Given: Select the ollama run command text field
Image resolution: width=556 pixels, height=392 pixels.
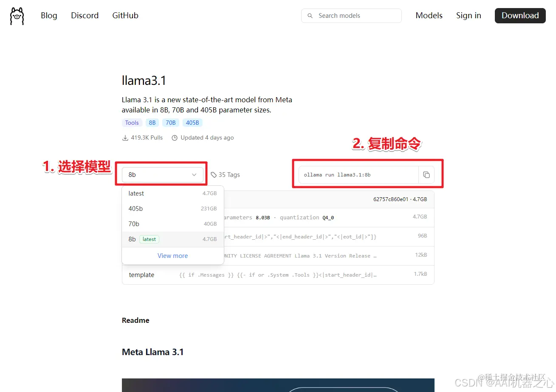Looking at the screenshot, I should (358, 175).
